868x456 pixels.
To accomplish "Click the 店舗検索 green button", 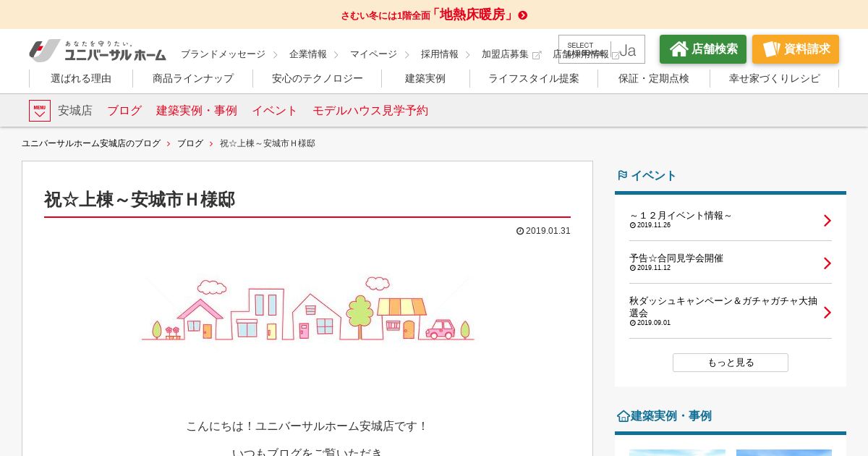I will coord(703,49).
